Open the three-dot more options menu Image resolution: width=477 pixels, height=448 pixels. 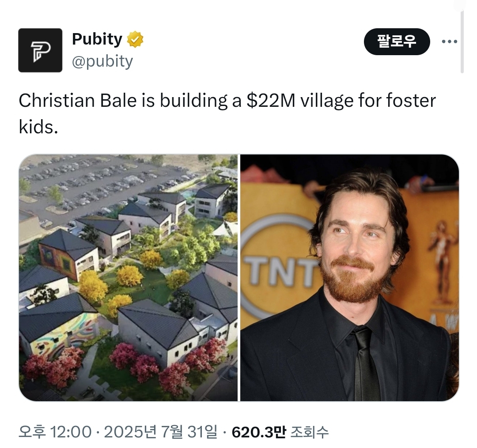pos(449,41)
